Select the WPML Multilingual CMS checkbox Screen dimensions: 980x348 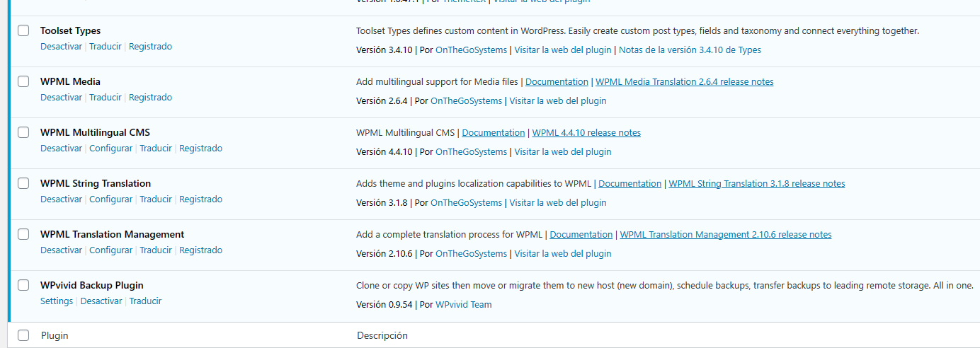23,132
